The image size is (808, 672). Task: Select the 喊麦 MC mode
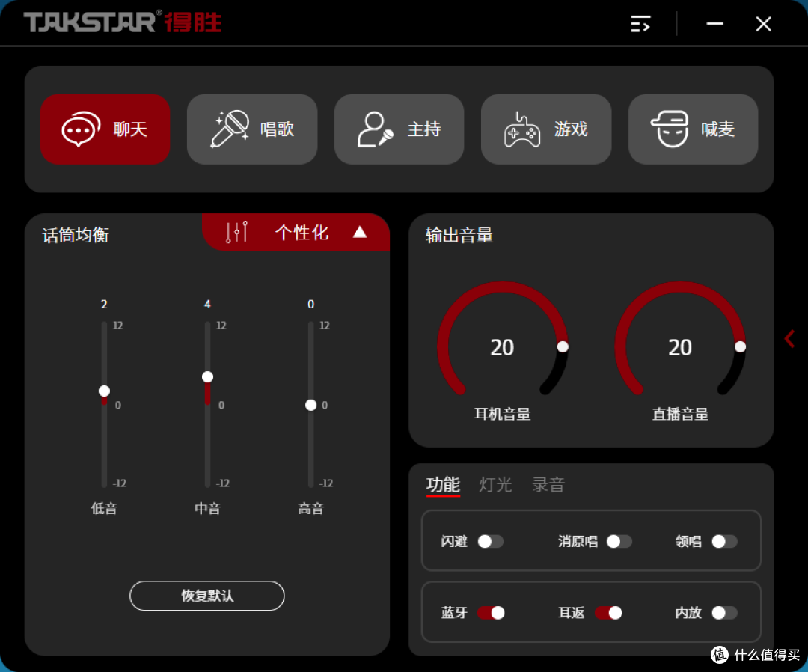(693, 129)
